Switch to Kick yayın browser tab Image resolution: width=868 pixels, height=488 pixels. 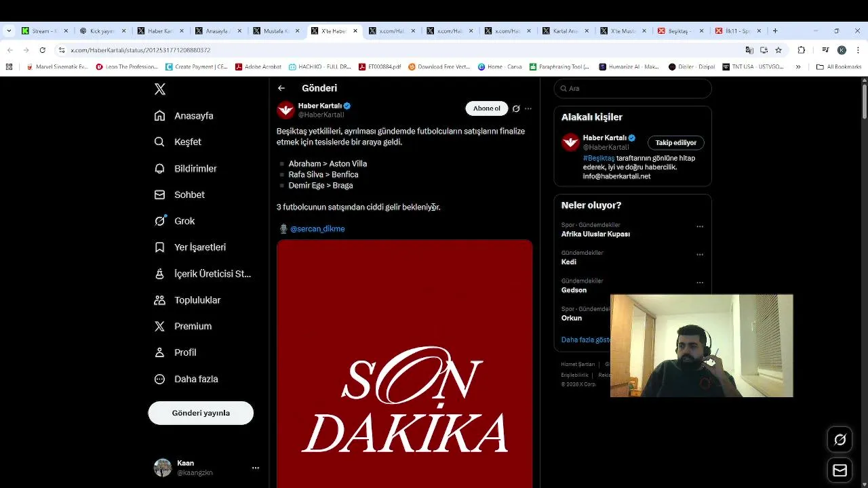click(102, 30)
